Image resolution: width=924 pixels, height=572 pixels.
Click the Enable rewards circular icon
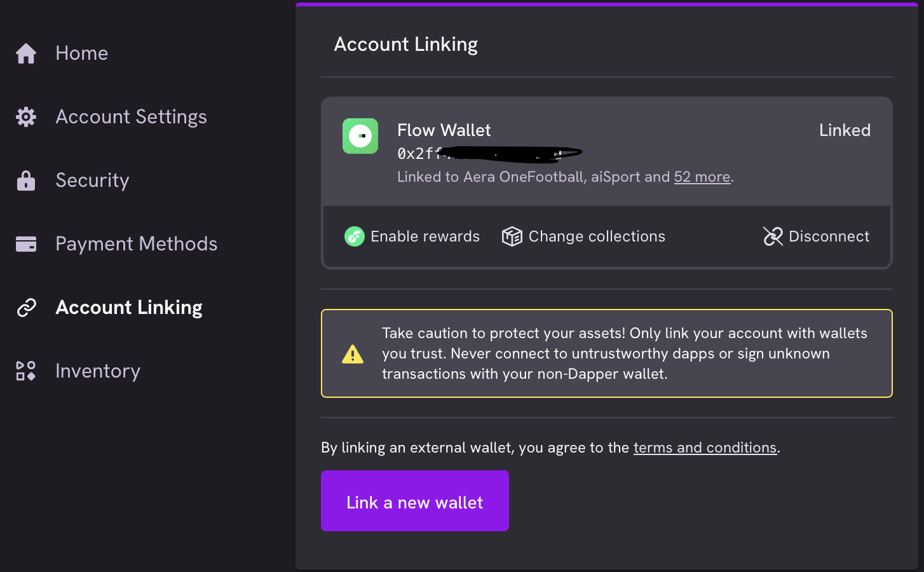(x=354, y=236)
